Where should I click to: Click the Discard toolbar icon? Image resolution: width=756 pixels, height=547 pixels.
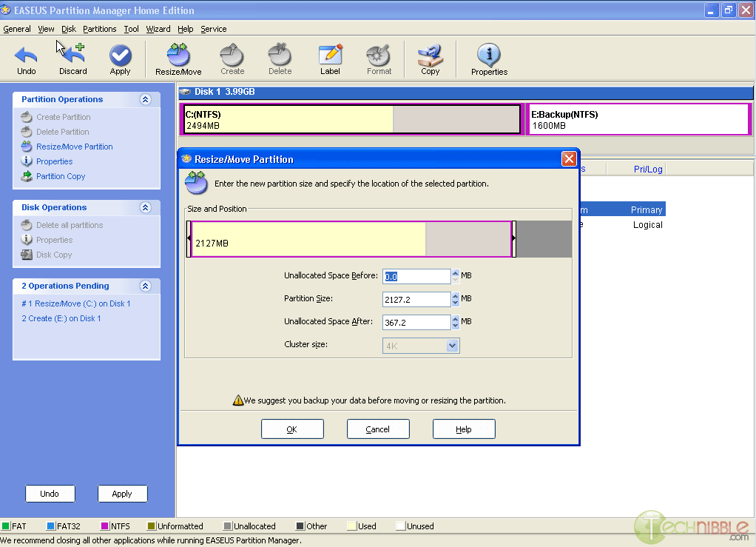tap(72, 59)
